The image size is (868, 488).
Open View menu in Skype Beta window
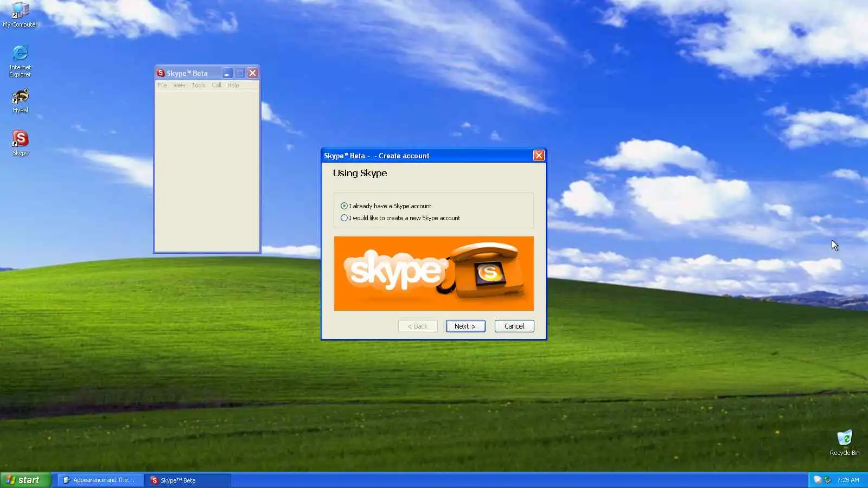point(179,85)
